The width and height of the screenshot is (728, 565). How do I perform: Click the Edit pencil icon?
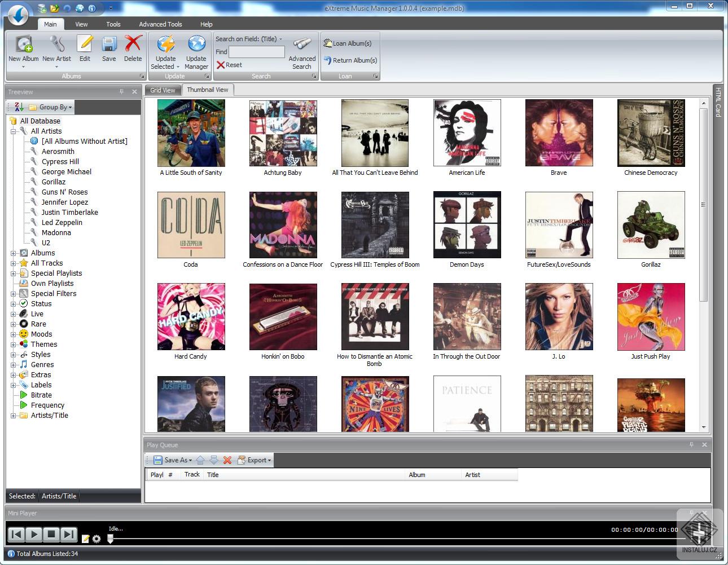[x=85, y=44]
